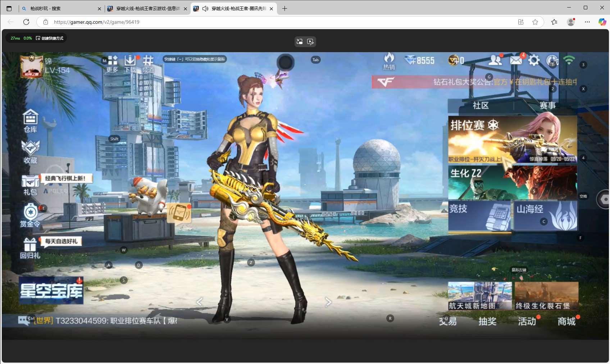Image resolution: width=610 pixels, height=364 pixels.
Task: Click the 钻石礼包大奖公告 announcement ticker
Action: (474, 82)
